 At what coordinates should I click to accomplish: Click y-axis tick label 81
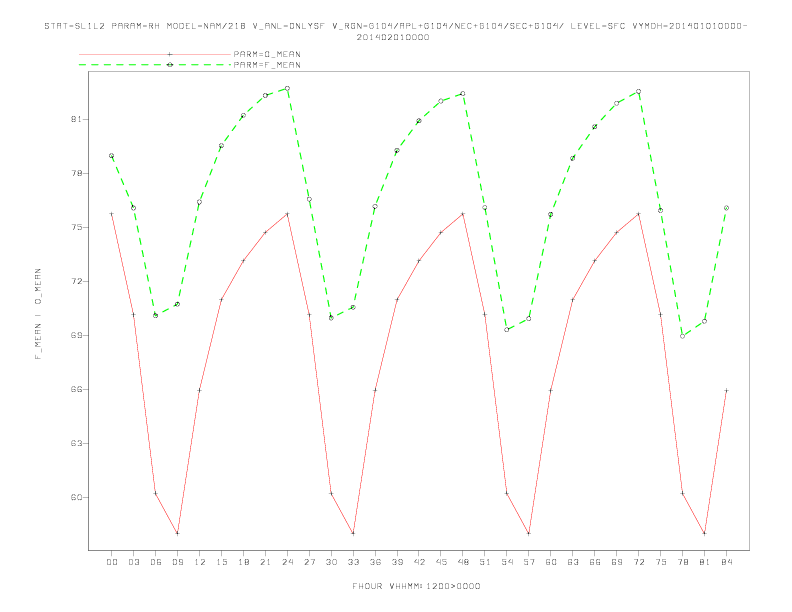[x=76, y=119]
